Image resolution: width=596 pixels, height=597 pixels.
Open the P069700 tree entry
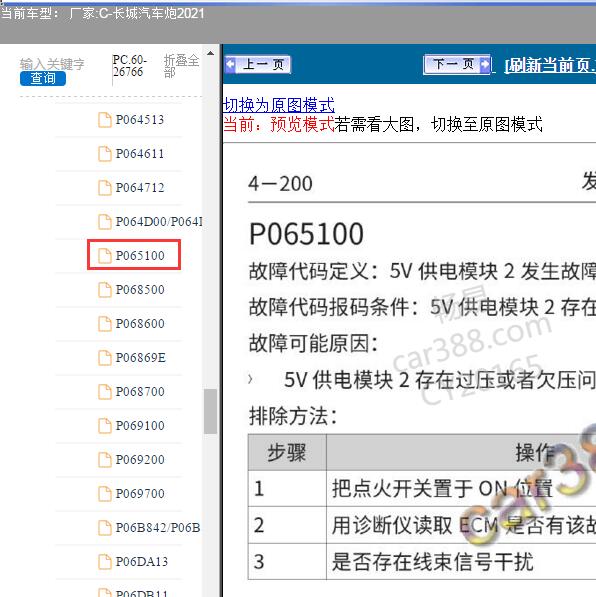pos(140,493)
